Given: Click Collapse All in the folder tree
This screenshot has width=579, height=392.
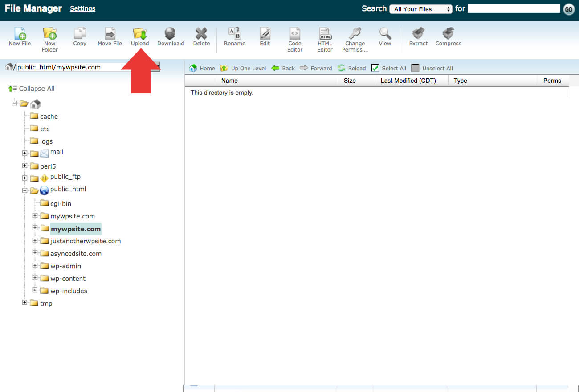Looking at the screenshot, I should (x=31, y=89).
